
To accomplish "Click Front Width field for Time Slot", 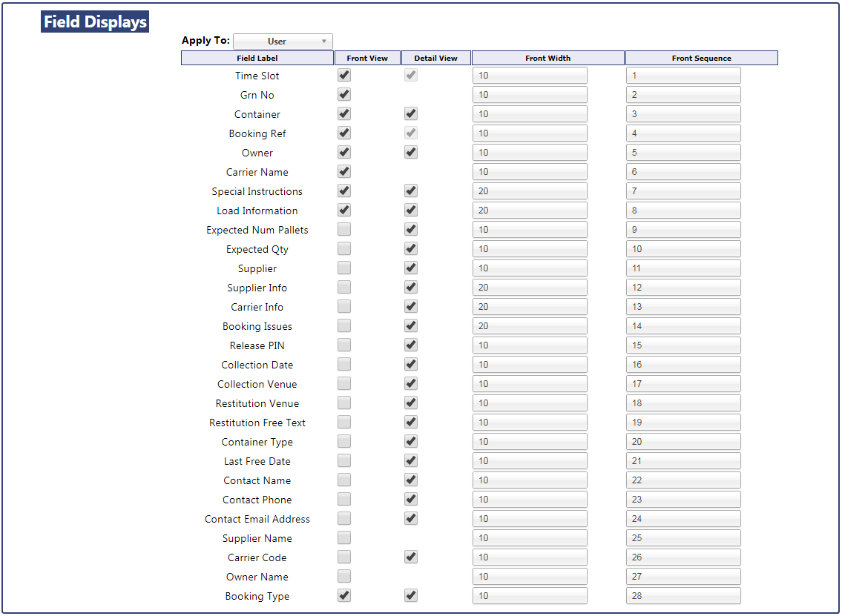I will [530, 75].
